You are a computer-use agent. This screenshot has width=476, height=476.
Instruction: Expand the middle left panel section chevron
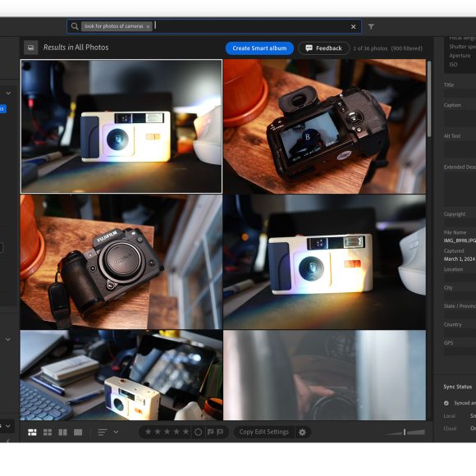pyautogui.click(x=8, y=339)
